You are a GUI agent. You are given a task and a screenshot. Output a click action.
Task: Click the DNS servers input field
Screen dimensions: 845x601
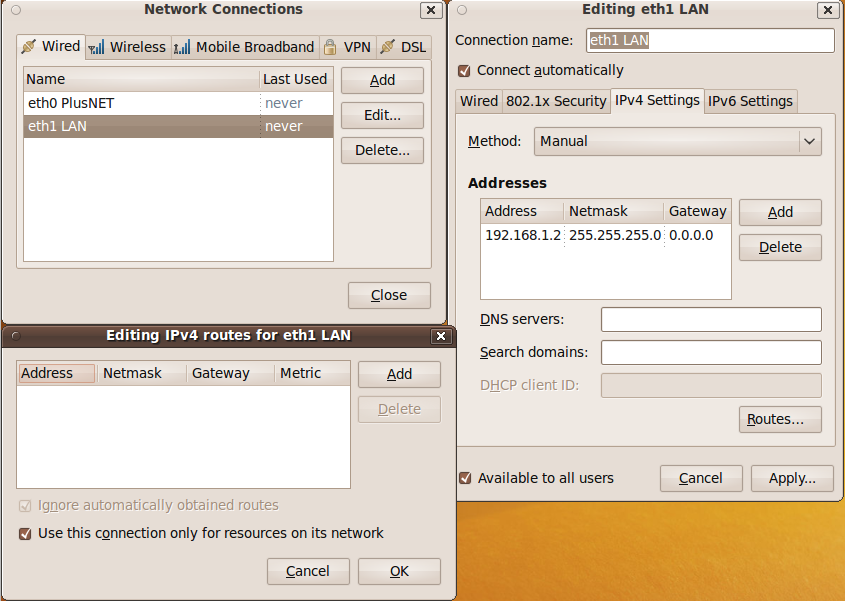711,320
